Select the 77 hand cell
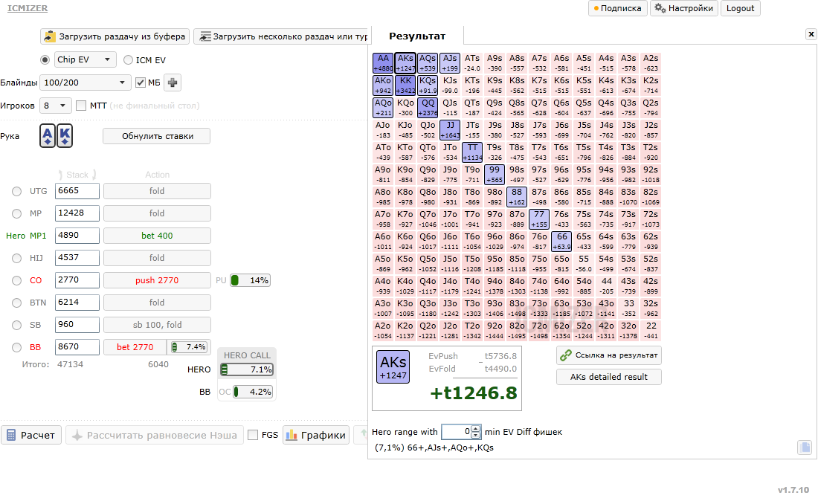Viewport: 818px width, 504px height. [x=539, y=219]
